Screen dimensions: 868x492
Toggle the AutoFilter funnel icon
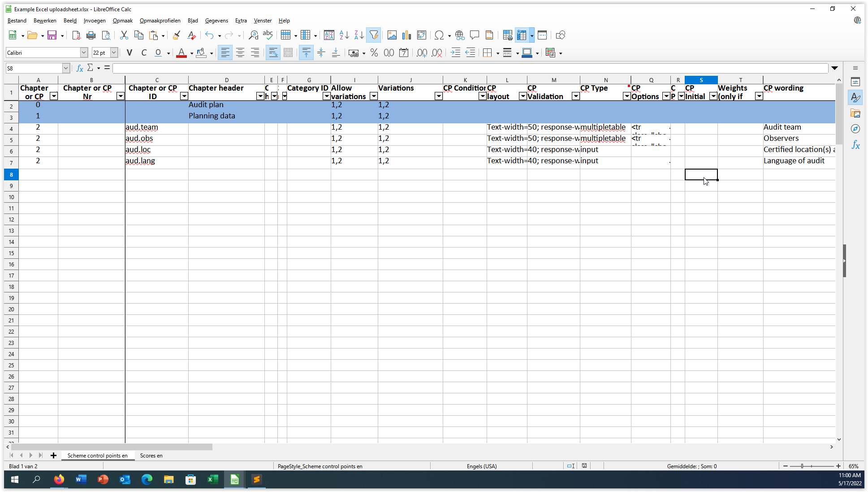373,35
